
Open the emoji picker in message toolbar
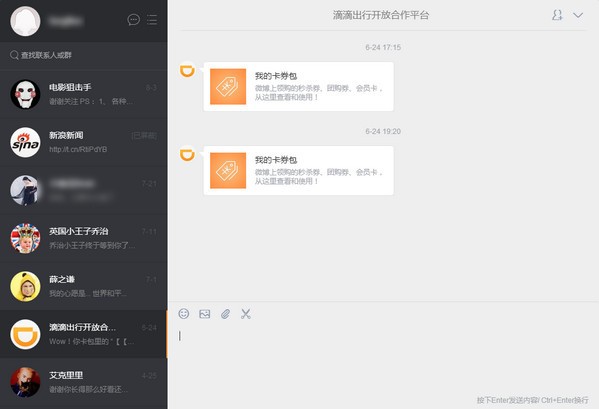tap(184, 314)
